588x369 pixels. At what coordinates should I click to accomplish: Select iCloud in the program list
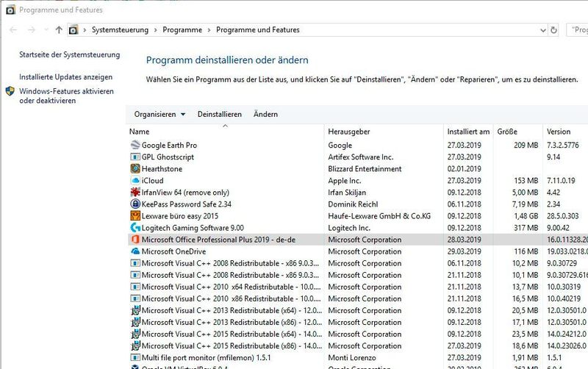tap(152, 180)
